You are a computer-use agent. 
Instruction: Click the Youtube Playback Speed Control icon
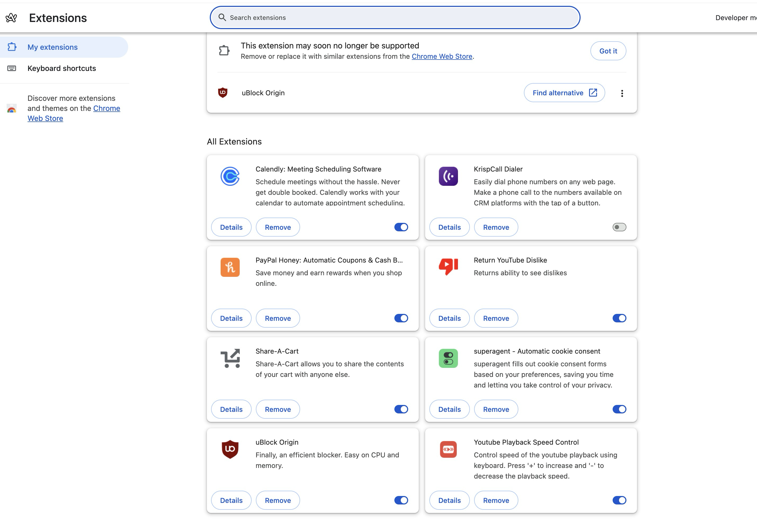(x=448, y=449)
